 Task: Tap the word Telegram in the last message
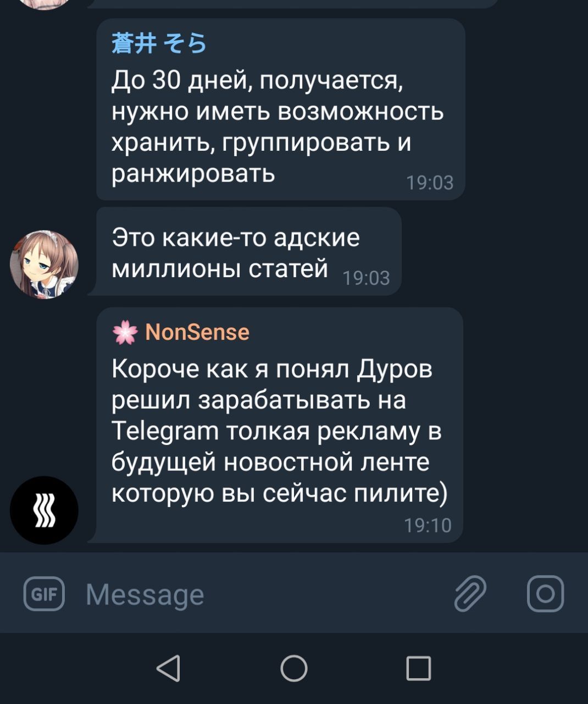(x=165, y=432)
